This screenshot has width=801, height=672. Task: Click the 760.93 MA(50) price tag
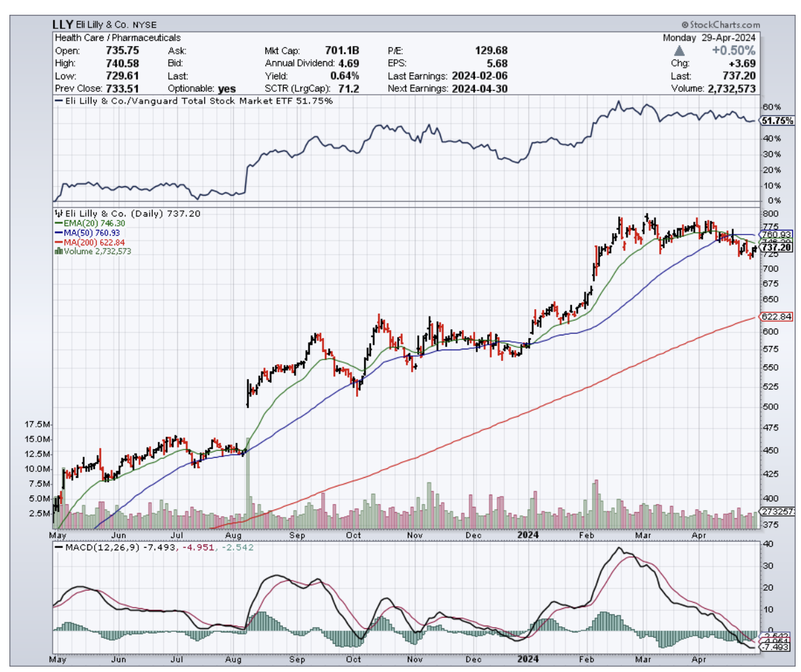[775, 235]
